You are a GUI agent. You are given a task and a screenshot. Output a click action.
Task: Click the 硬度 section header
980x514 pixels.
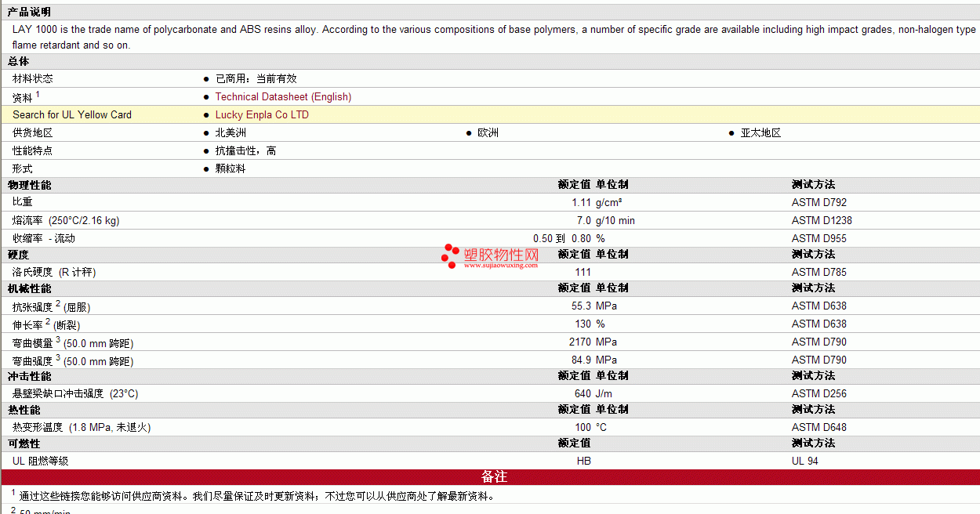19,255
